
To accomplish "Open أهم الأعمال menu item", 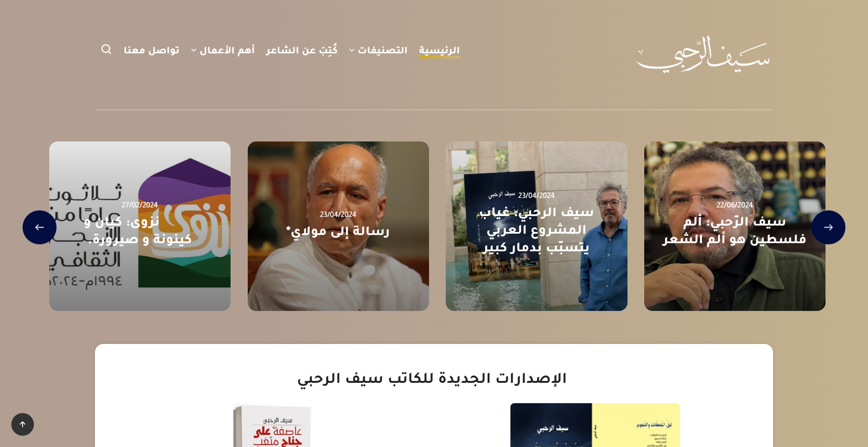I will [227, 50].
